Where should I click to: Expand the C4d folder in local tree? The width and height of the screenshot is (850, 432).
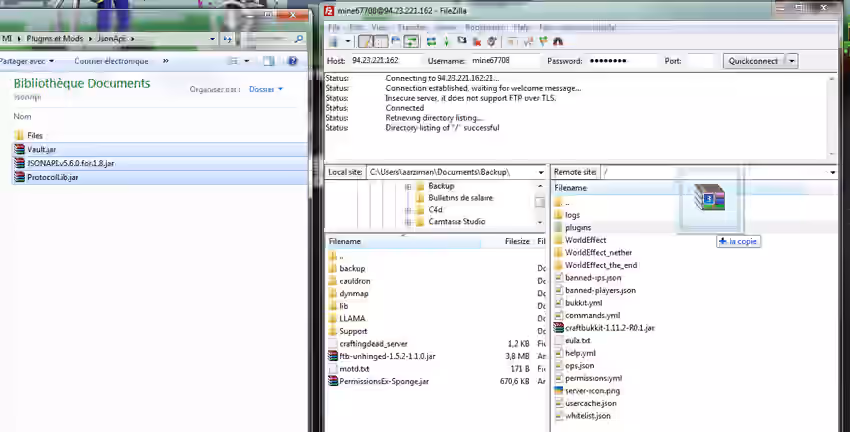click(x=408, y=210)
